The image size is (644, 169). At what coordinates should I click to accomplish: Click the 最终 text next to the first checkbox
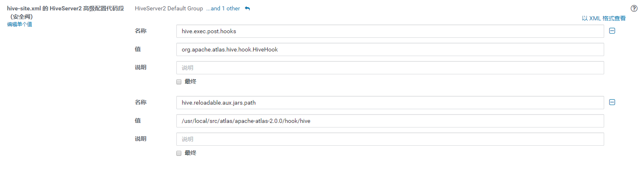click(x=190, y=81)
